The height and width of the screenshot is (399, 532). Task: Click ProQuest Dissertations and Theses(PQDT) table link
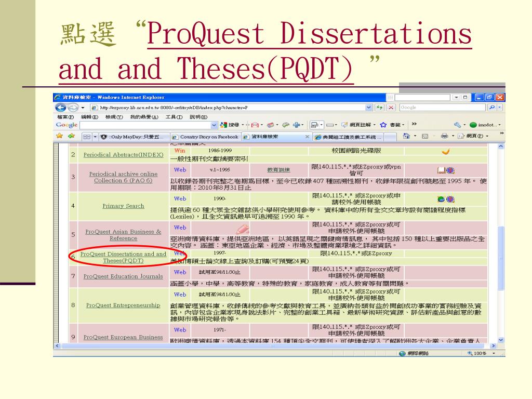click(123, 257)
